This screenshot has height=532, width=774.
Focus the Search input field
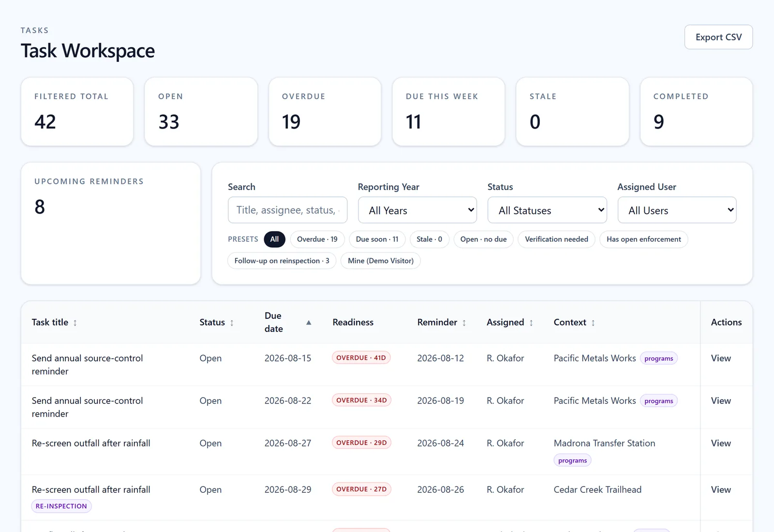coord(288,210)
